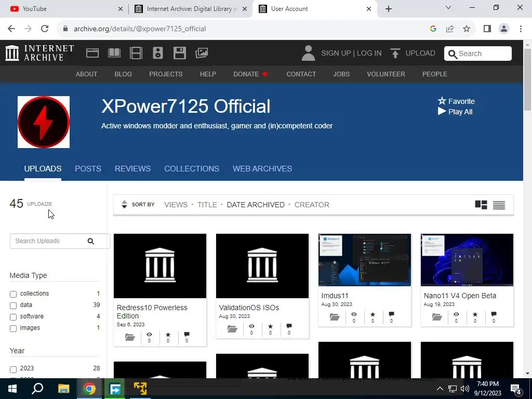
Task: Click the SIGN UP link
Action: 336,54
